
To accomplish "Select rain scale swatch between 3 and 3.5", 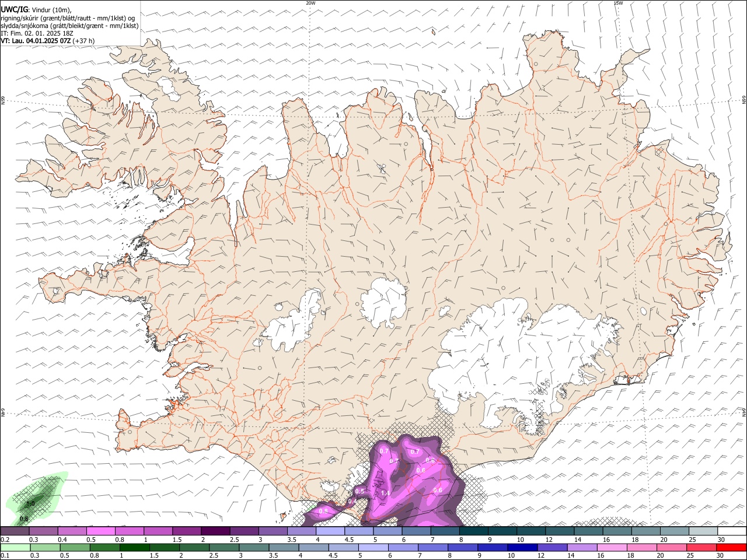I will point(254,548).
